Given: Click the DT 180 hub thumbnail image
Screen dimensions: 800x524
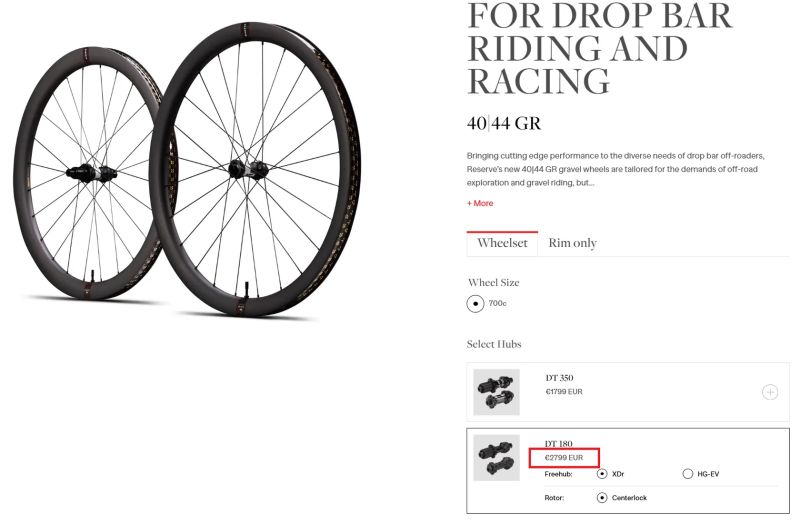Looking at the screenshot, I should tap(496, 458).
